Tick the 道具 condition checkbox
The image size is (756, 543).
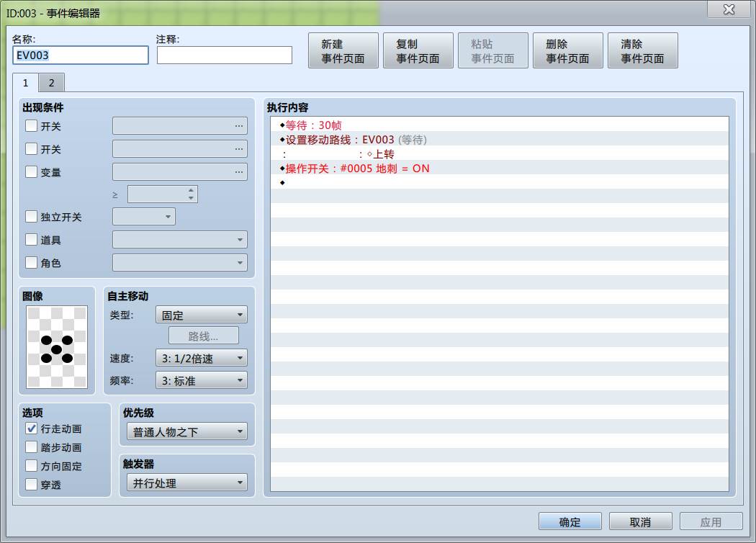(32, 240)
